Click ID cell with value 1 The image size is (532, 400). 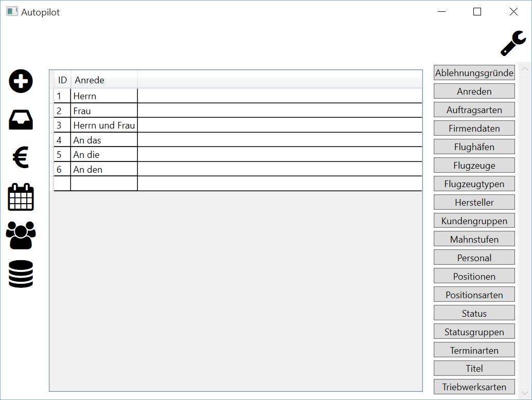click(x=62, y=96)
